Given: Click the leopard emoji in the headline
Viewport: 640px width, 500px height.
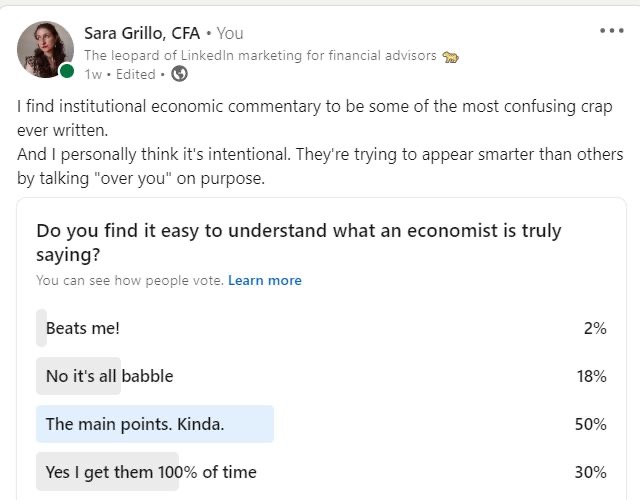Looking at the screenshot, I should [x=451, y=56].
